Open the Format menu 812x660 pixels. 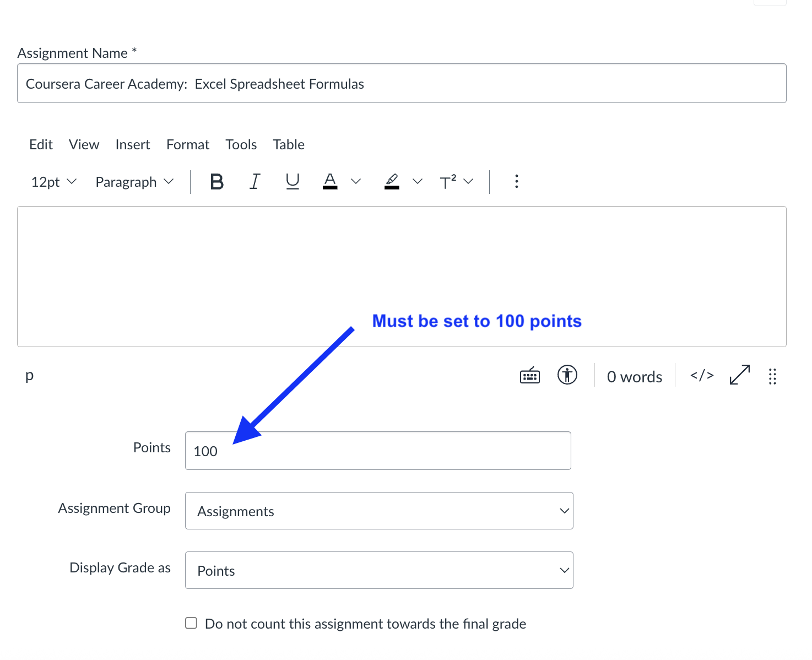point(188,144)
